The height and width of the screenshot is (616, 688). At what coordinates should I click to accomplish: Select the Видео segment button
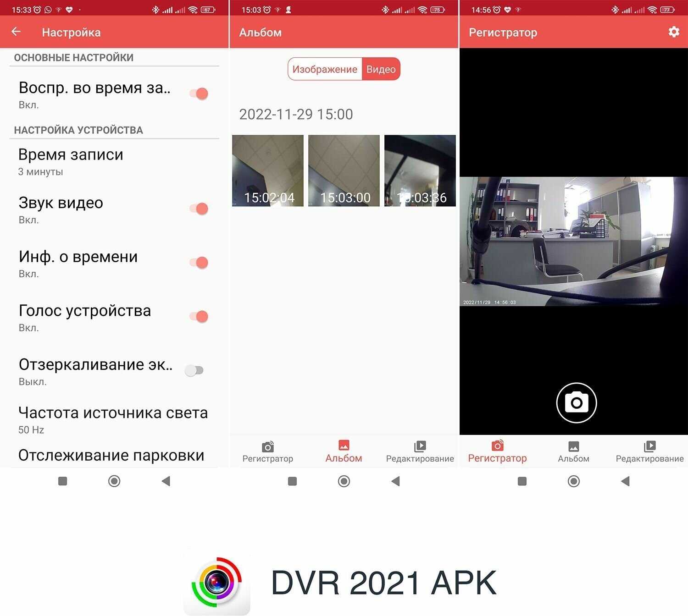click(x=381, y=69)
